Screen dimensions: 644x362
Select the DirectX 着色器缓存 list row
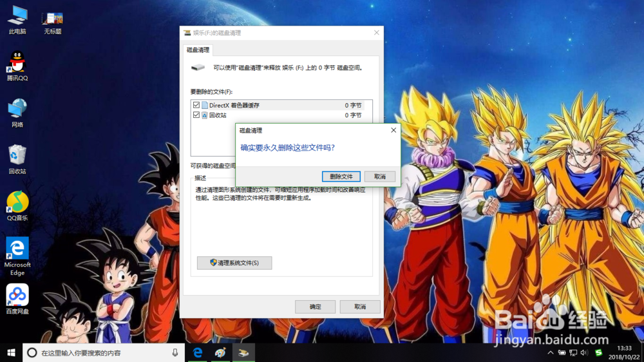coord(278,105)
